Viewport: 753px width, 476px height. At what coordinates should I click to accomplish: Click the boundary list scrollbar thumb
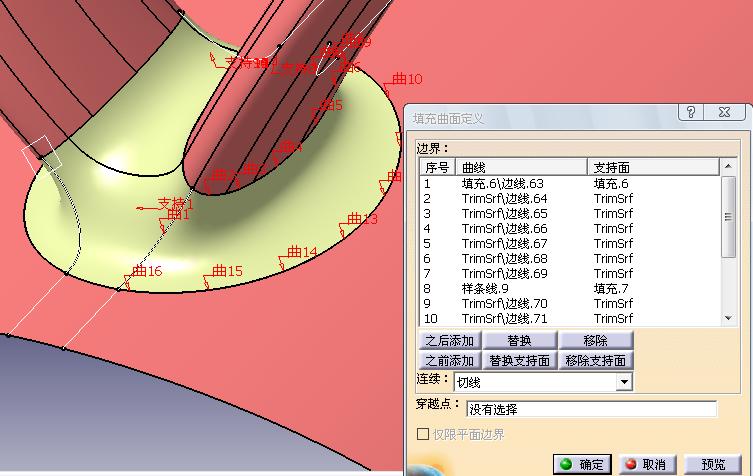coord(728,217)
